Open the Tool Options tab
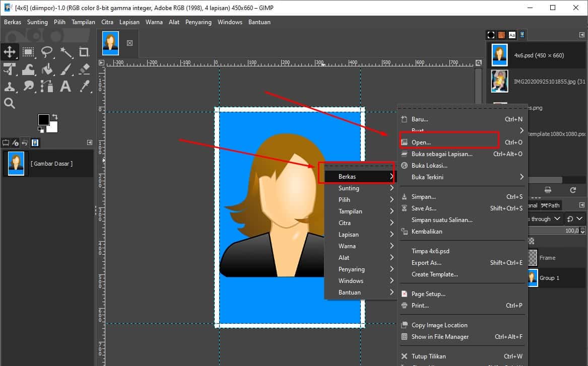Viewport: 588px width, 366px height. 6,143
